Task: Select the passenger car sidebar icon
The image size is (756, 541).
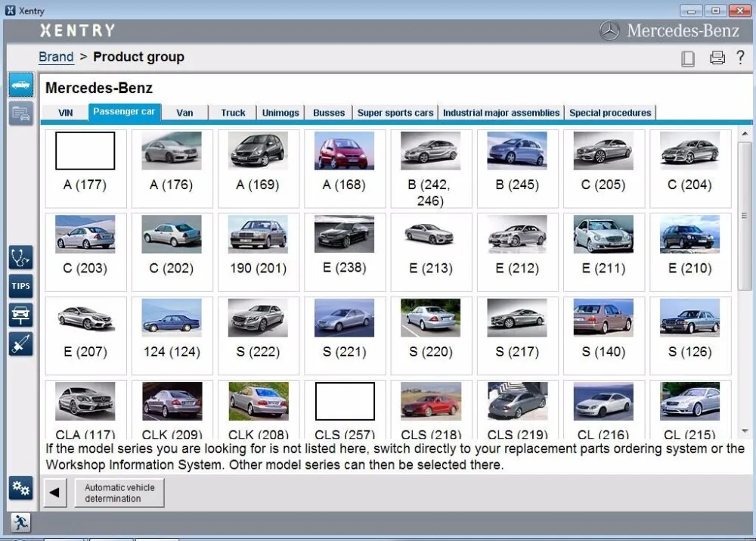Action: pyautogui.click(x=20, y=85)
